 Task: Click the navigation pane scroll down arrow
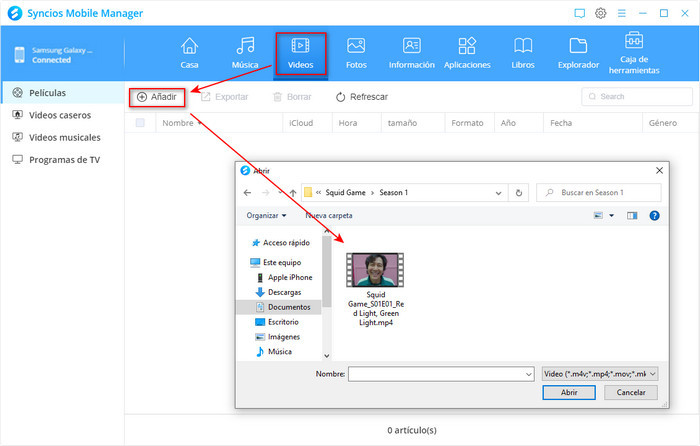(326, 356)
